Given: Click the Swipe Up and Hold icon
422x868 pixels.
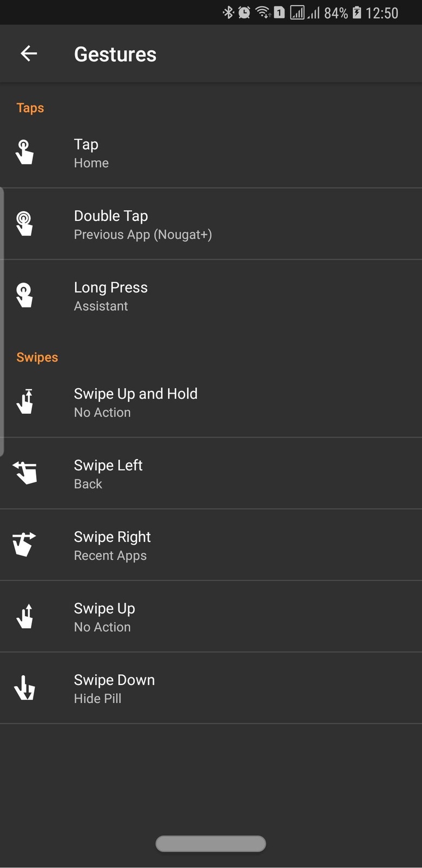Looking at the screenshot, I should tap(25, 402).
